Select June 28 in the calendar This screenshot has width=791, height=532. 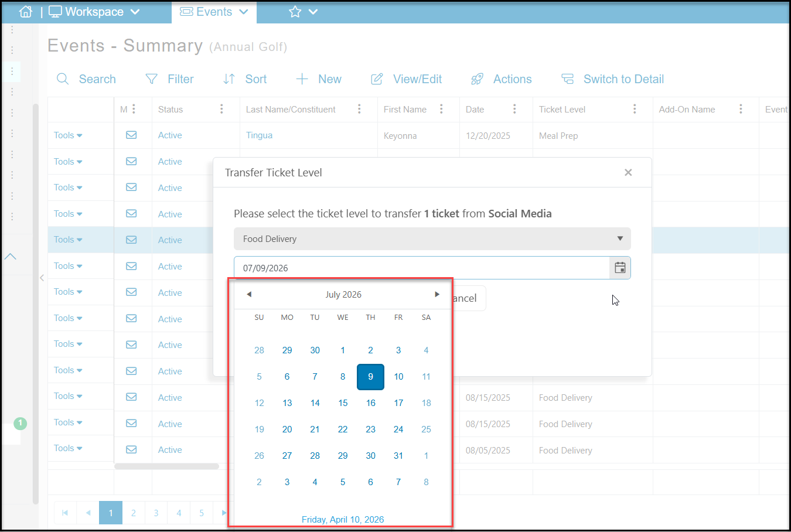pyautogui.click(x=259, y=350)
